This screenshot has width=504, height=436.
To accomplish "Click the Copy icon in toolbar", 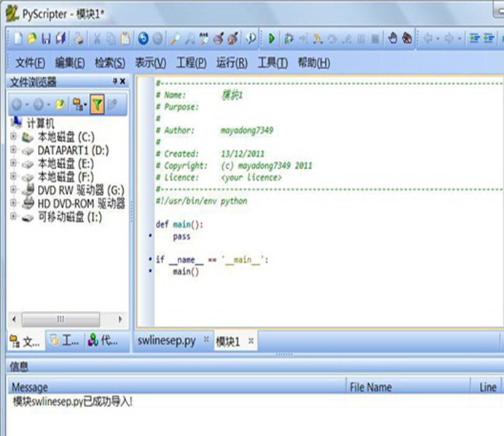I will coord(111,39).
